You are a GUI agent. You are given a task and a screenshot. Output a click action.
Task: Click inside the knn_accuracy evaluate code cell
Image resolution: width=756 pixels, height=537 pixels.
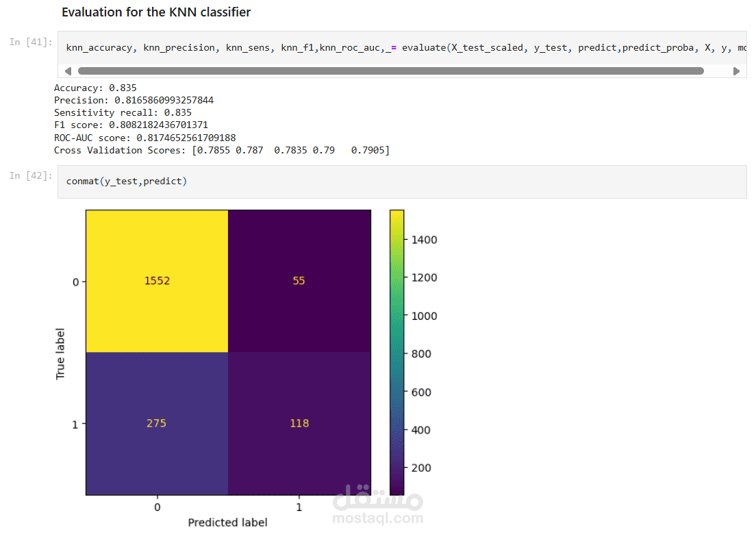(x=402, y=48)
